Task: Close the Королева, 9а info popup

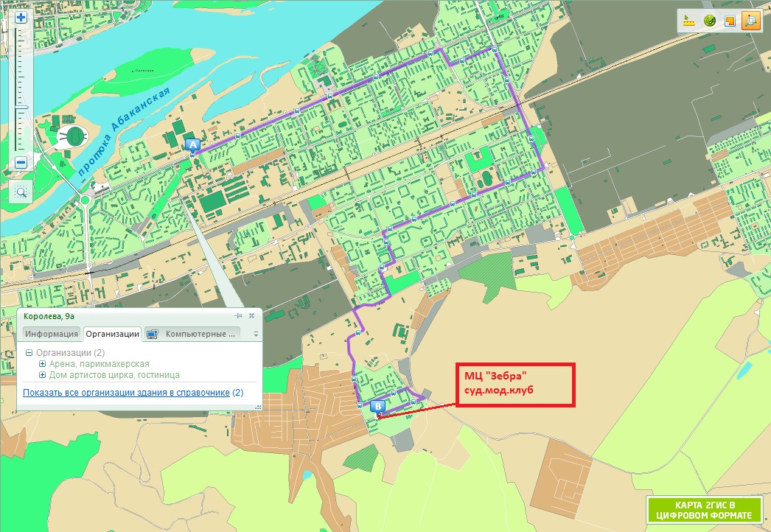Action: 252,315
